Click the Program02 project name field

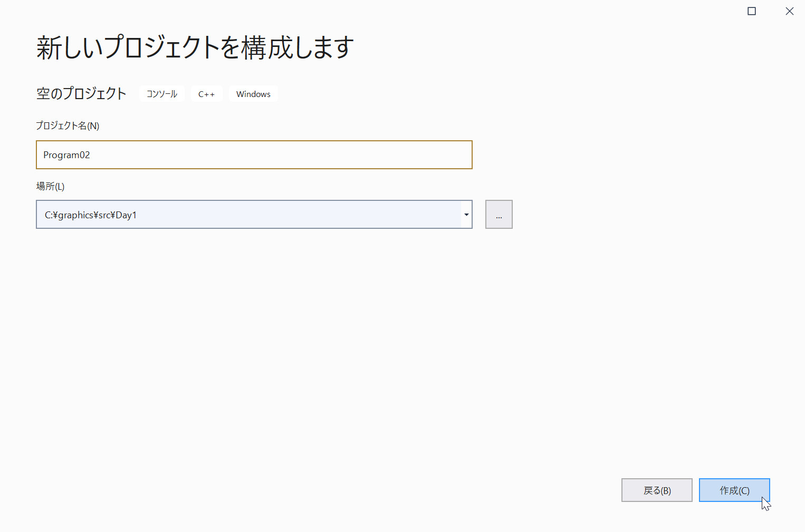click(253, 154)
